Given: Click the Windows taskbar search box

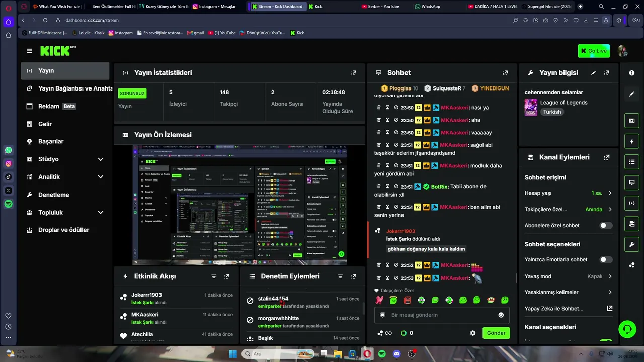Looking at the screenshot, I should pyautogui.click(x=278, y=354).
